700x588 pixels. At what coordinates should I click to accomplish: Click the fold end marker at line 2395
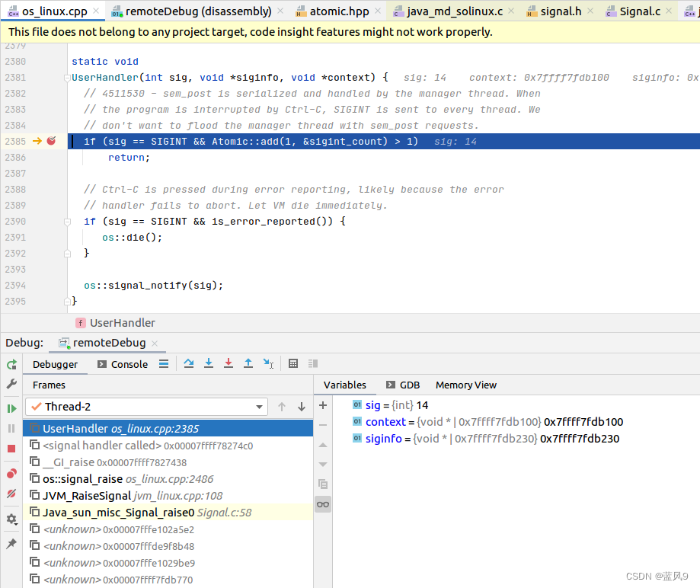(x=68, y=302)
